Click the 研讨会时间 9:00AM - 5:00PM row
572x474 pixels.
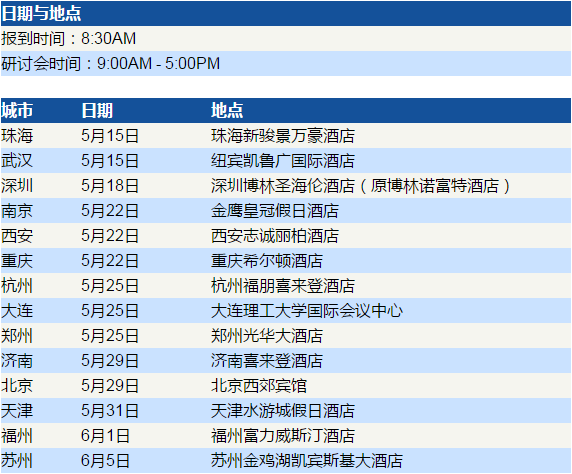286,63
